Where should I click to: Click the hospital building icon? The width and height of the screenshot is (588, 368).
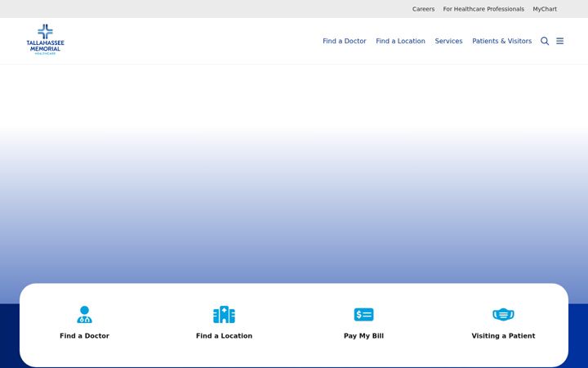[x=225, y=314]
